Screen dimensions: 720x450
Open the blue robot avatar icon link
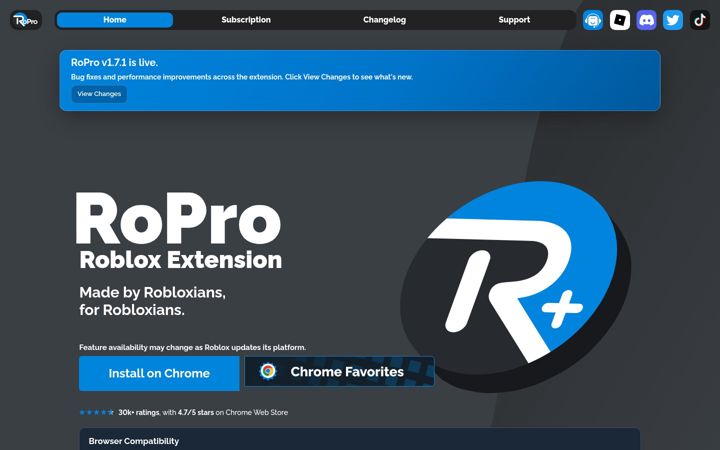coord(593,20)
